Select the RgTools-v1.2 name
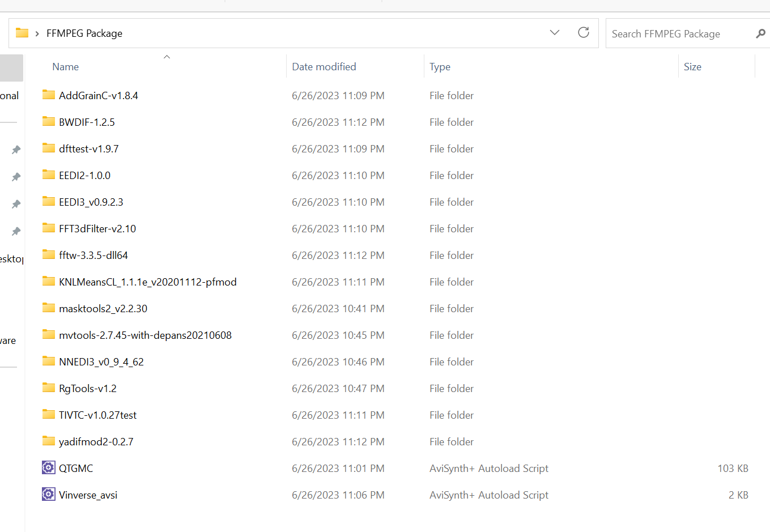The height and width of the screenshot is (532, 770). click(88, 389)
